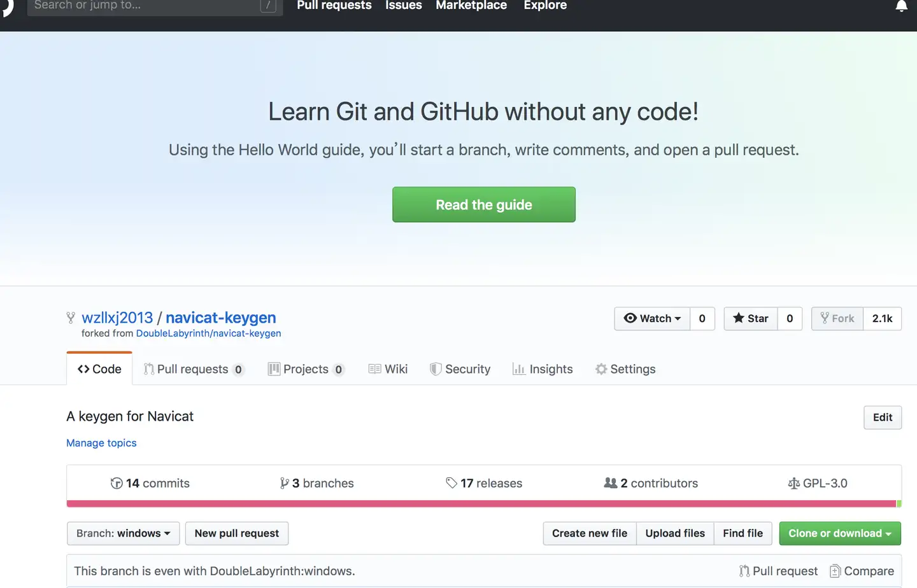Click Compare in the branch info bar
The width and height of the screenshot is (917, 588).
coord(862,571)
